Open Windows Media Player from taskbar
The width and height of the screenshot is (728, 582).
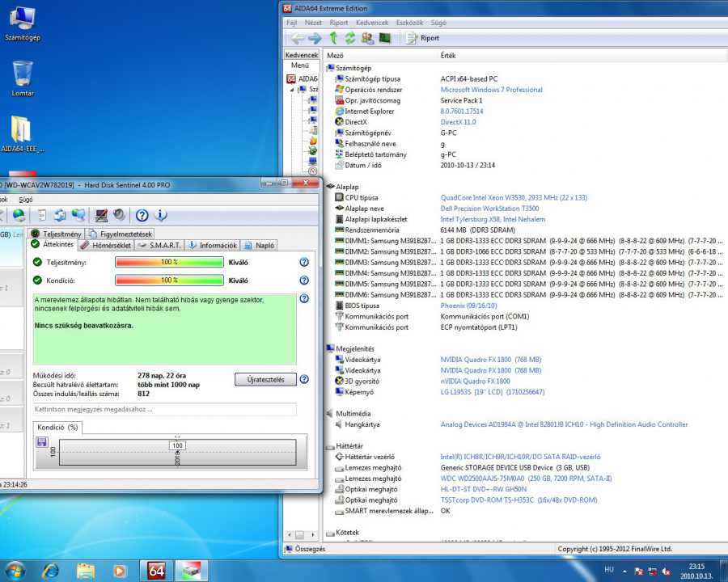(120, 571)
